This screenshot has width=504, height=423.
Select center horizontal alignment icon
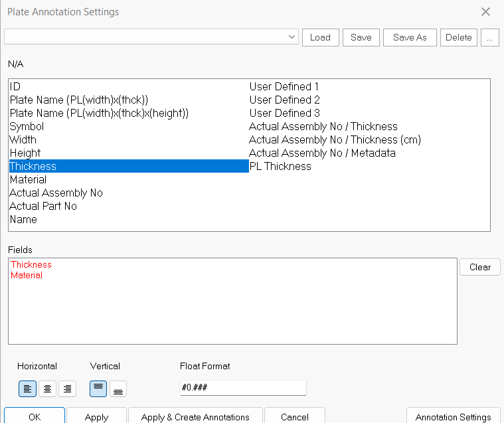47,389
